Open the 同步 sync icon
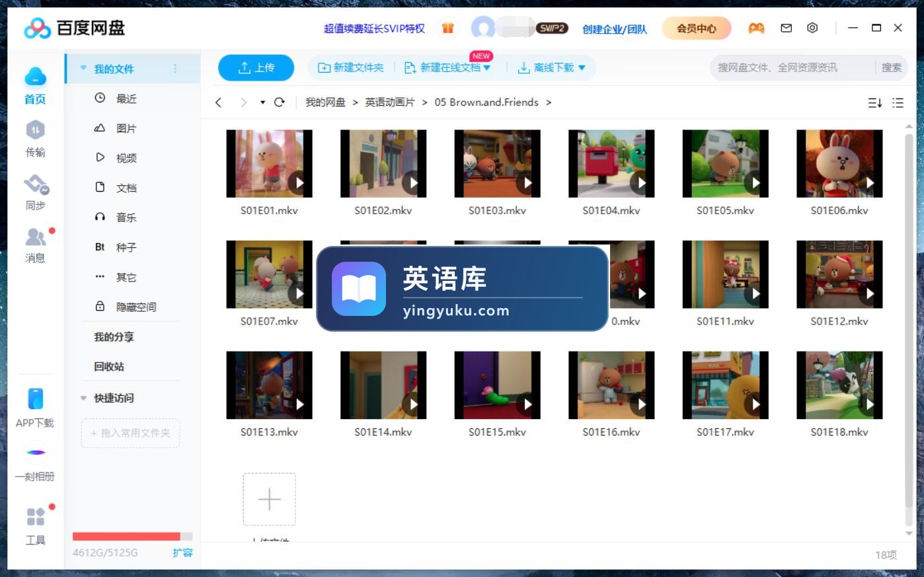This screenshot has height=577, width=924. [x=36, y=184]
